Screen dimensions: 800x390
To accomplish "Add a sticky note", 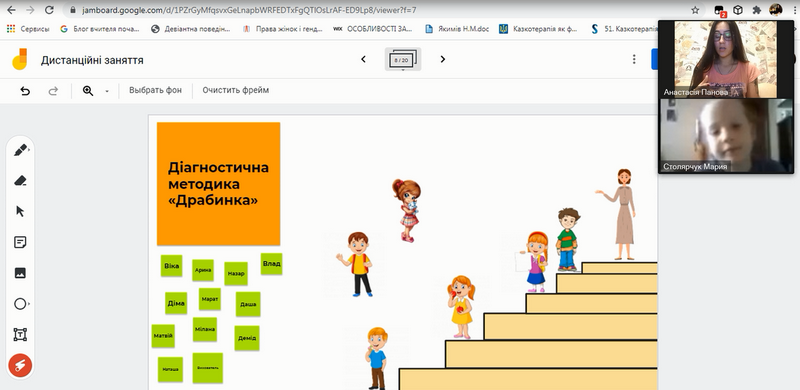I will point(20,242).
